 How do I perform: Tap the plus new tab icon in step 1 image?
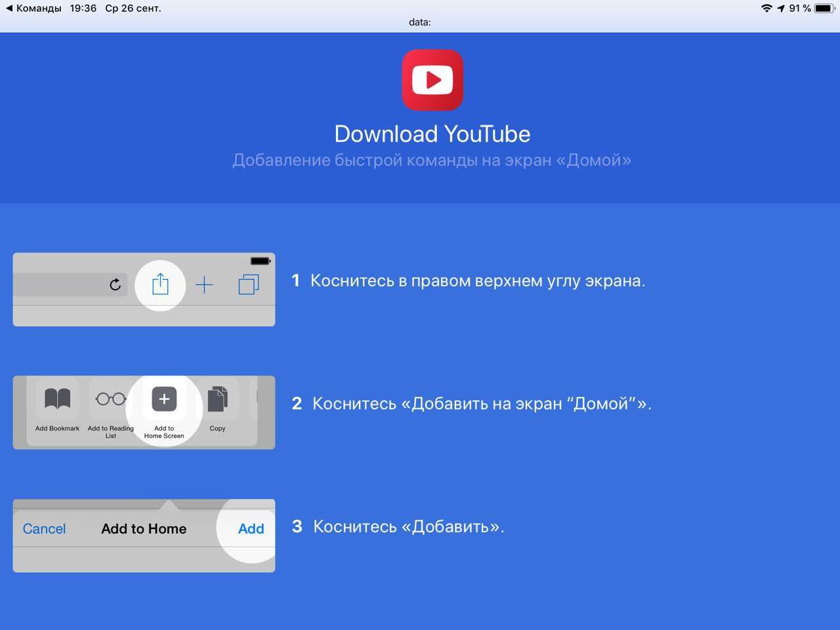[x=205, y=285]
